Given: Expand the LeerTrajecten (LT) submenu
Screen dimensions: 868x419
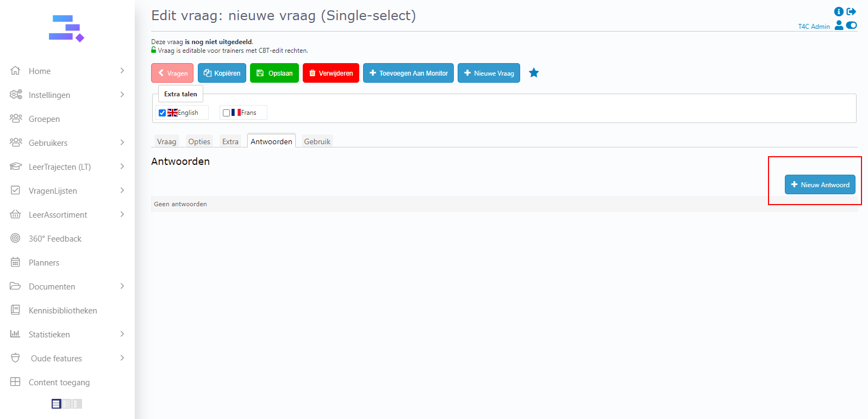Looking at the screenshot, I should pos(122,167).
